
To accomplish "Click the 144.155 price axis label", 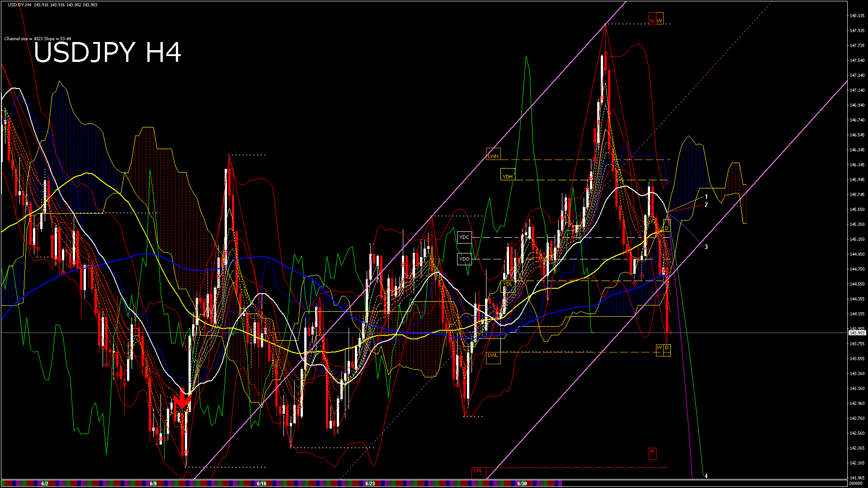I will [x=857, y=314].
